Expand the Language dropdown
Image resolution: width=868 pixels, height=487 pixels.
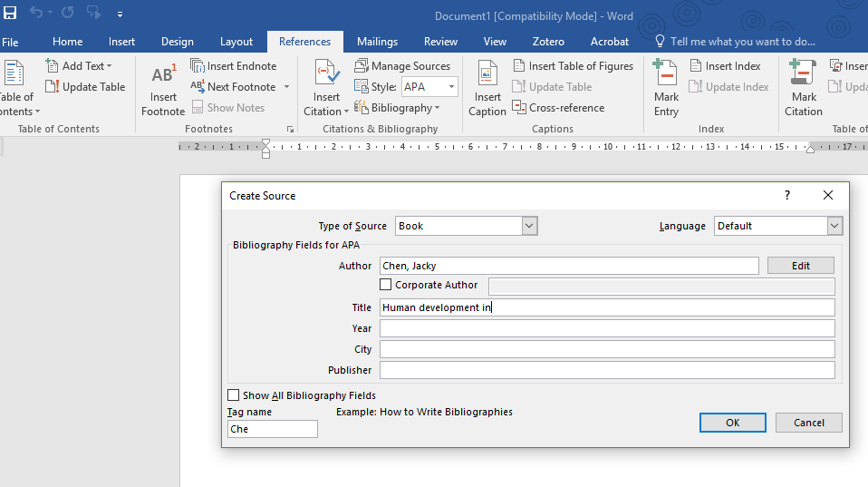834,226
